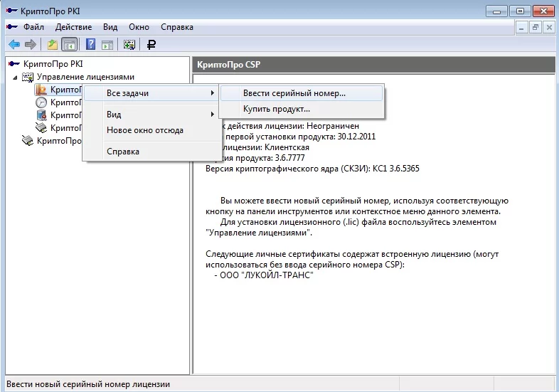Minimize the КриптоПро PKI main window
This screenshot has height=392, width=559.
(x=496, y=11)
